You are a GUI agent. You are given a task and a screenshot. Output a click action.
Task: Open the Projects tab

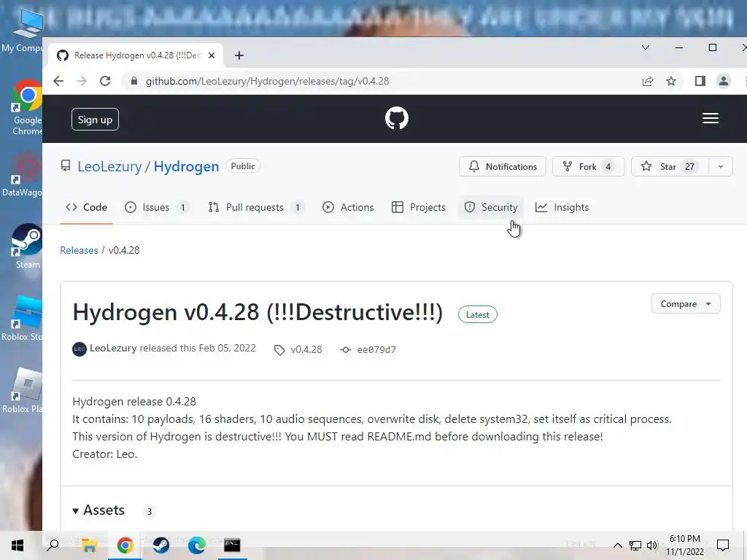point(418,207)
